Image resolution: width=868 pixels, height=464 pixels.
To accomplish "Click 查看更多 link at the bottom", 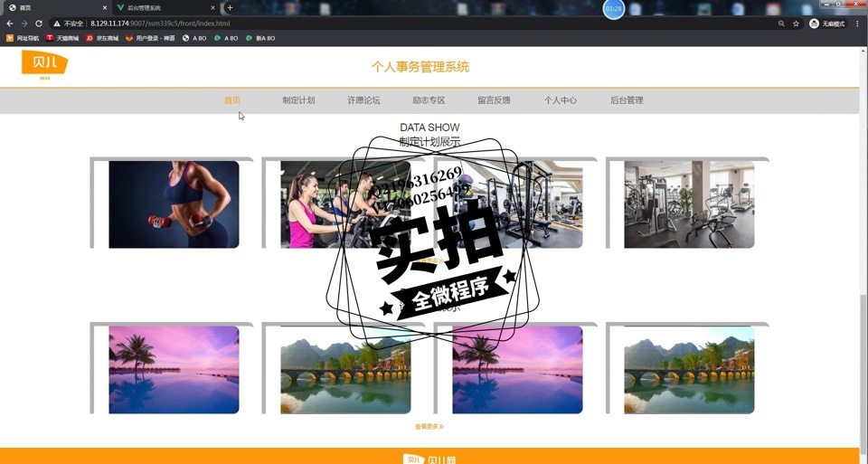I will pyautogui.click(x=429, y=426).
